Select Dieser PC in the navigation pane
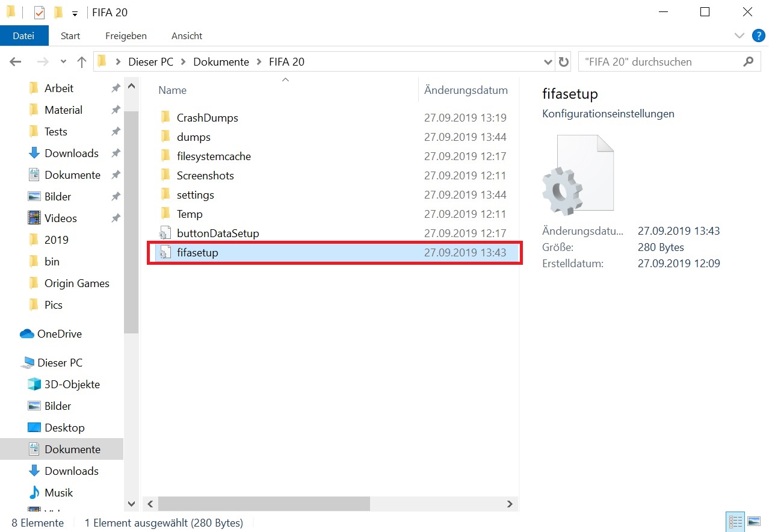The width and height of the screenshot is (769, 532). coord(60,362)
